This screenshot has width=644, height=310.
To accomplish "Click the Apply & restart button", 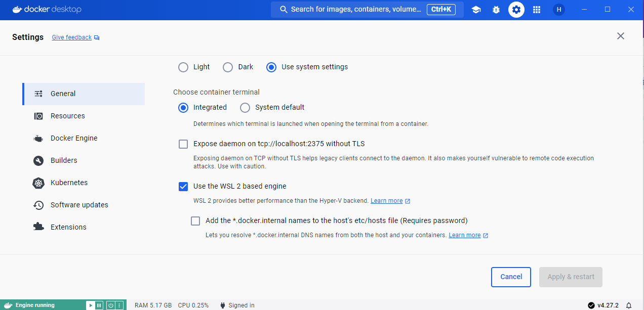I will pyautogui.click(x=571, y=277).
